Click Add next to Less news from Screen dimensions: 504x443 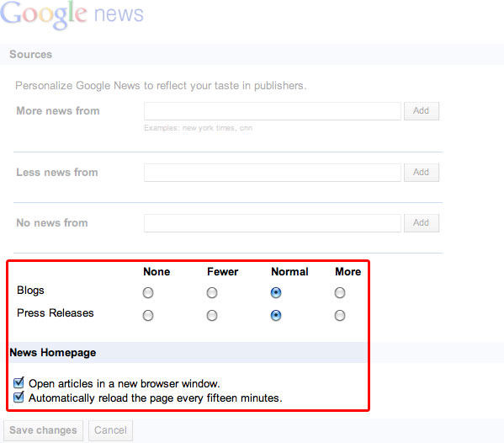click(421, 173)
